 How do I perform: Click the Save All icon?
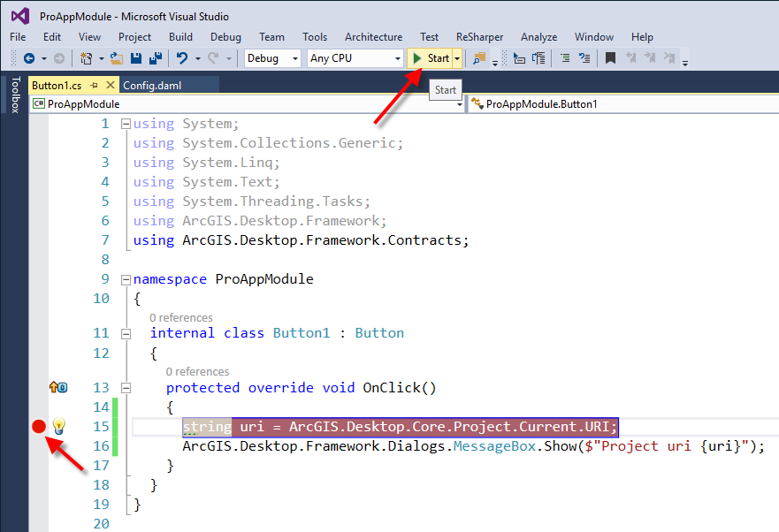click(x=156, y=59)
